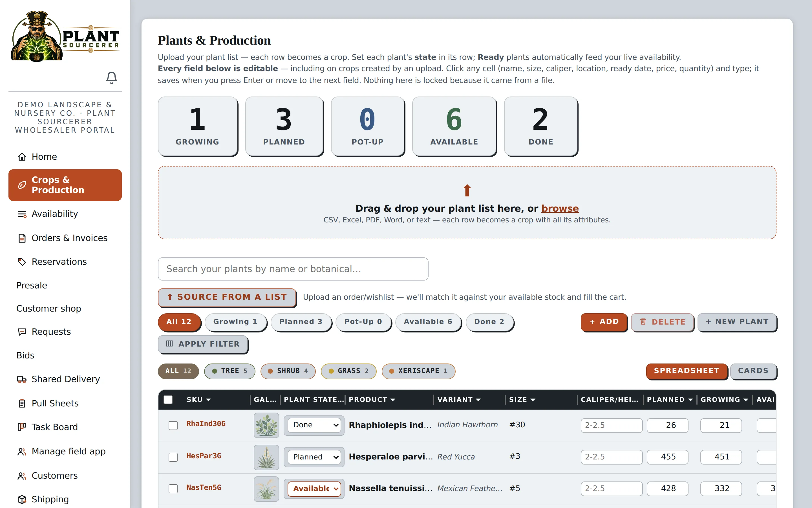Click the Reservations tag icon
812x508 pixels.
22,262
